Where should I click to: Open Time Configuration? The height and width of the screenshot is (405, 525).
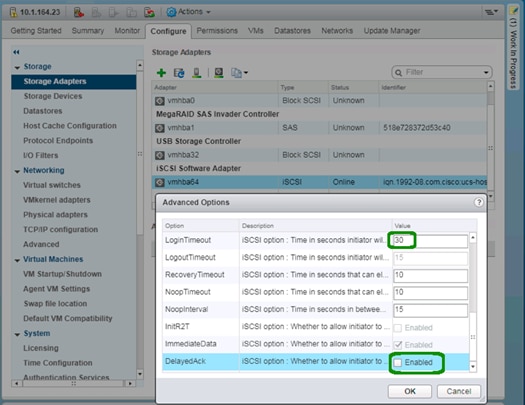tap(58, 363)
